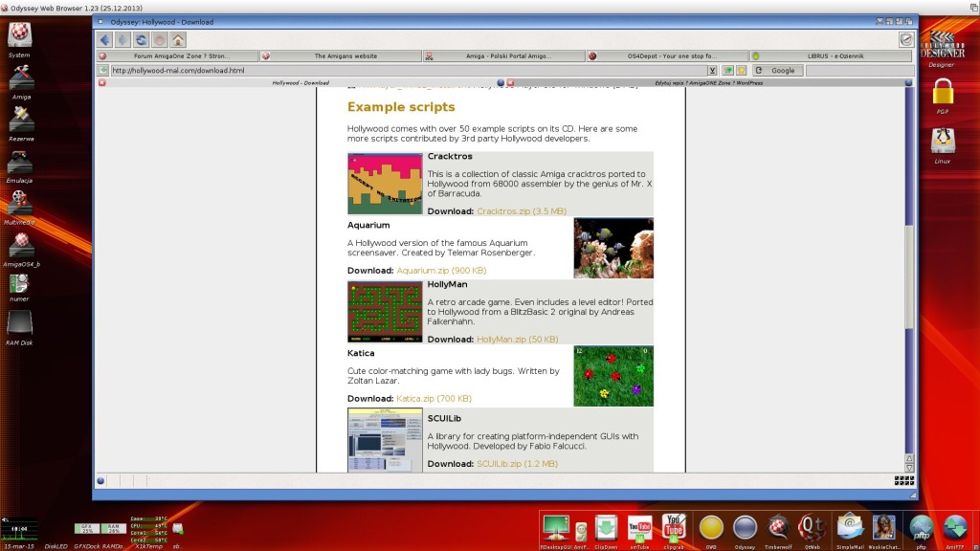Click the blue status indicator at bottom left

pos(100,480)
